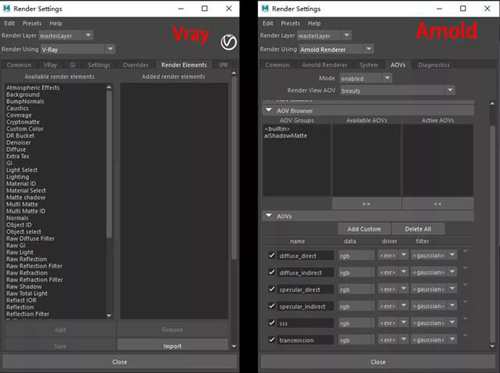
Task: Uncheck the diffuse_direct AOV checkbox
Action: [272, 255]
